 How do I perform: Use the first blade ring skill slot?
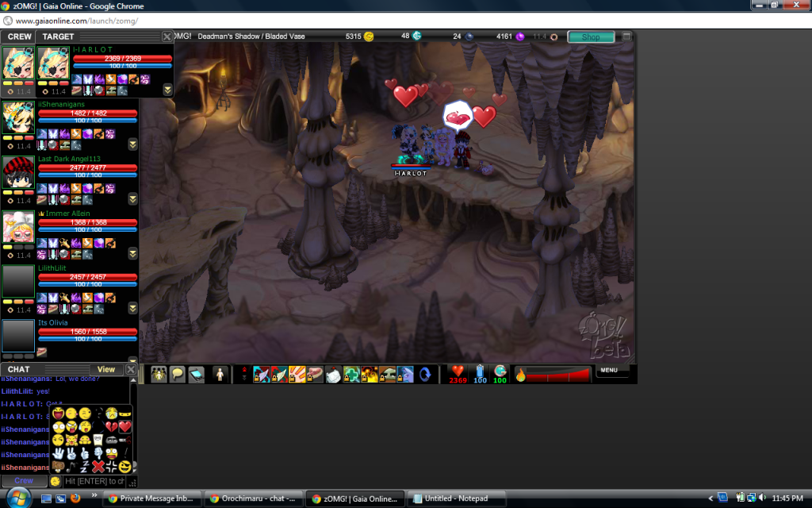click(262, 375)
